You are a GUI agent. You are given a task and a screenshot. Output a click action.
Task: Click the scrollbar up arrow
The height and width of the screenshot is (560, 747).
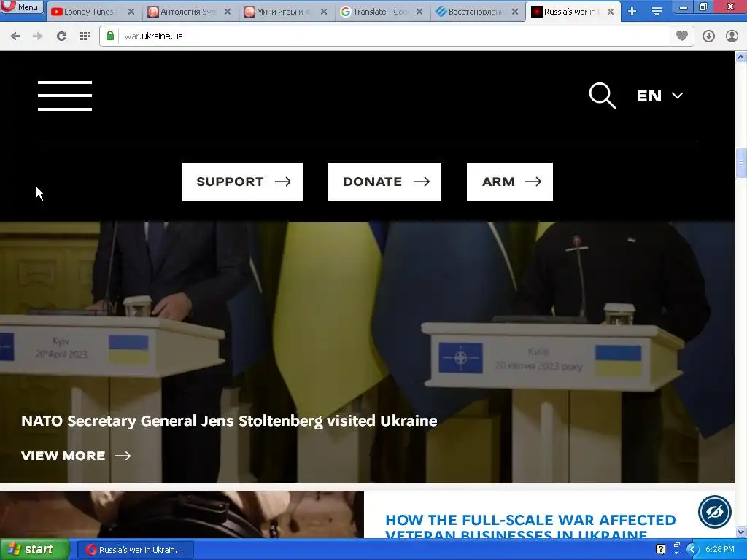click(741, 58)
